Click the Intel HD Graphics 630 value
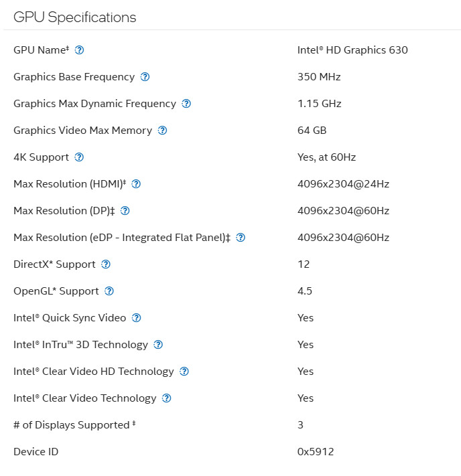 coord(352,50)
